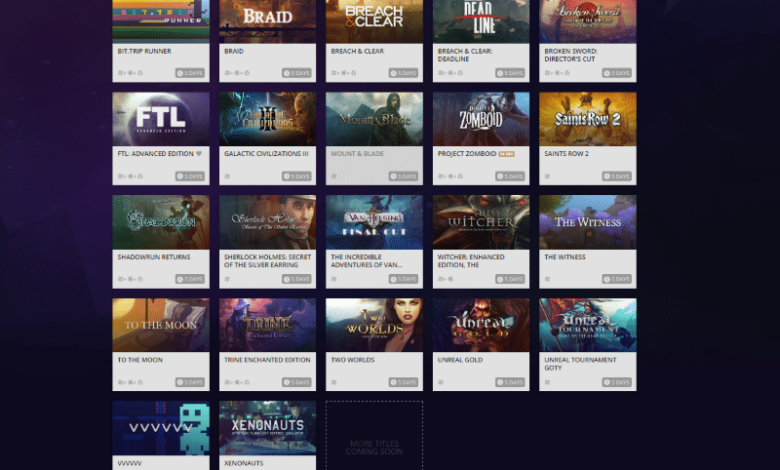780x470 pixels.
Task: Click the Windows platform icon on Saints Row 2
Action: 547,176
